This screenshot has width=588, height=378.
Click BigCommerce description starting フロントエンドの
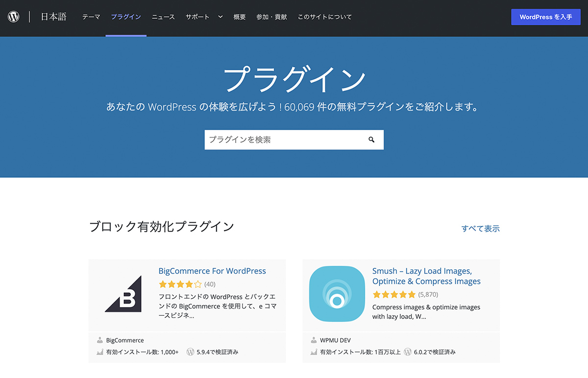tap(217, 307)
